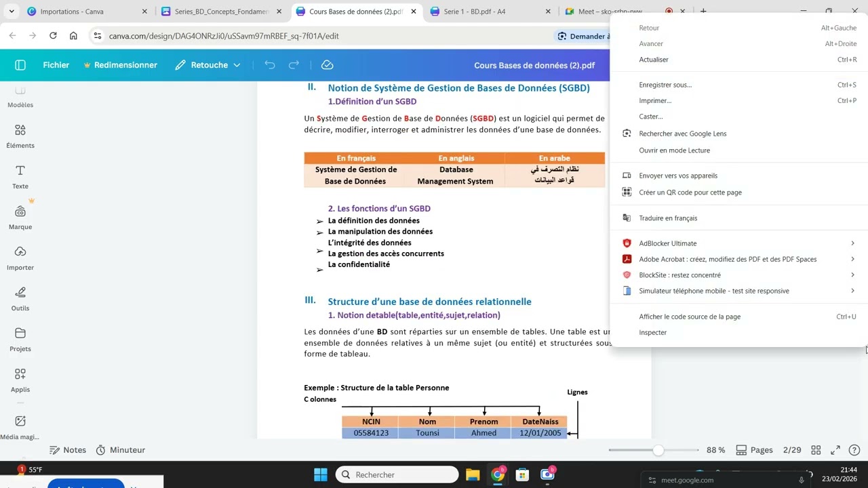
Task: Enter fullscreen presentation mode
Action: [x=835, y=450]
